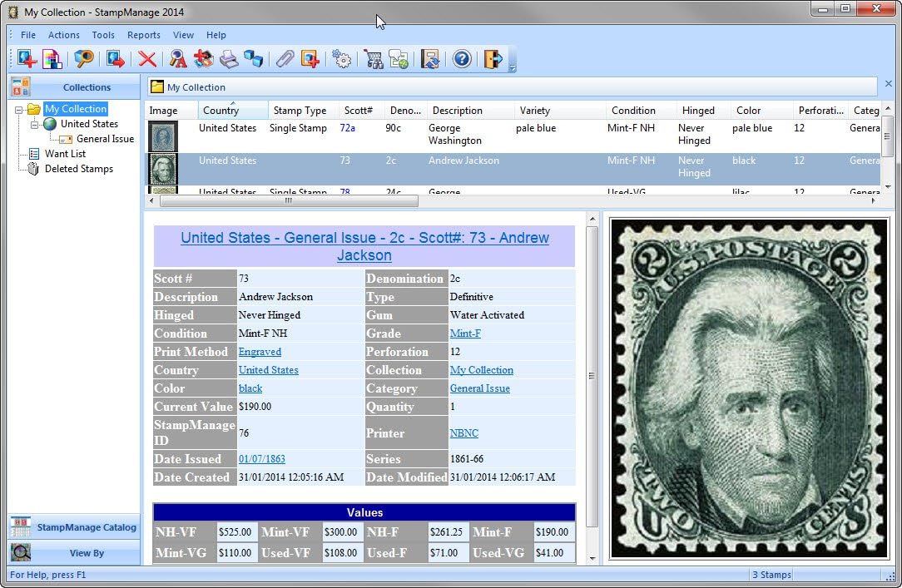Collapse the My Collection tree node

19,108
